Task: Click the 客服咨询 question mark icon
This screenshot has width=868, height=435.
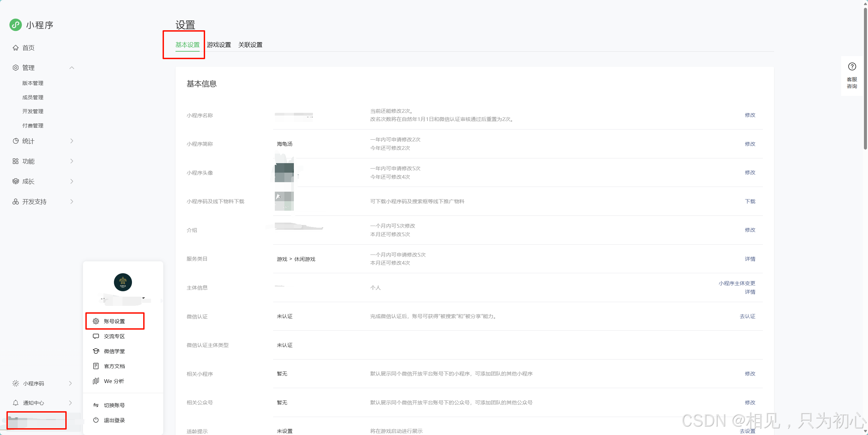Action: pos(852,67)
